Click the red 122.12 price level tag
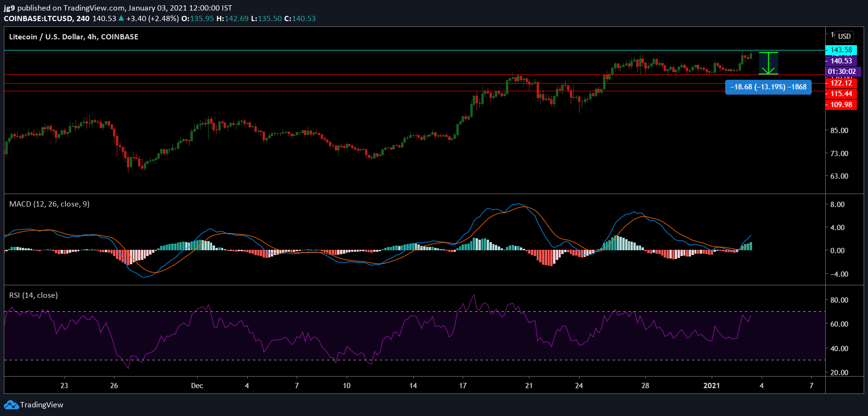This screenshot has width=868, height=416. pyautogui.click(x=841, y=83)
